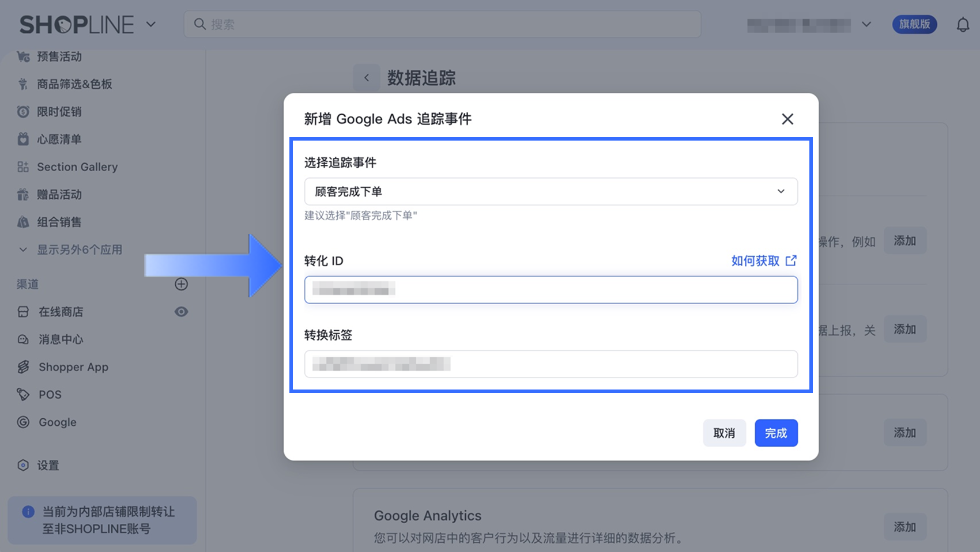Viewport: 980px width, 552px height.
Task: Click the 商品筛选&色板 icon
Action: 23,84
